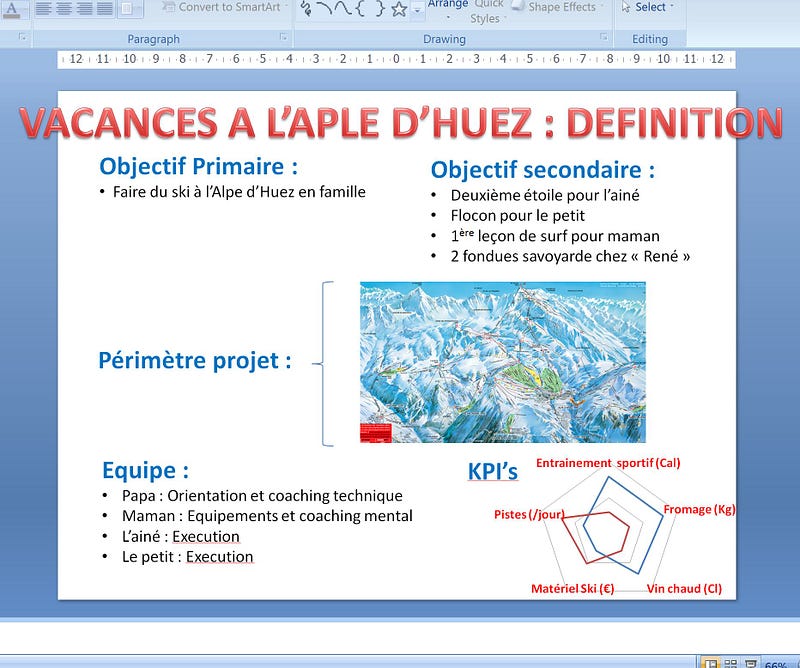Select the Right Brace shape

[x=380, y=9]
